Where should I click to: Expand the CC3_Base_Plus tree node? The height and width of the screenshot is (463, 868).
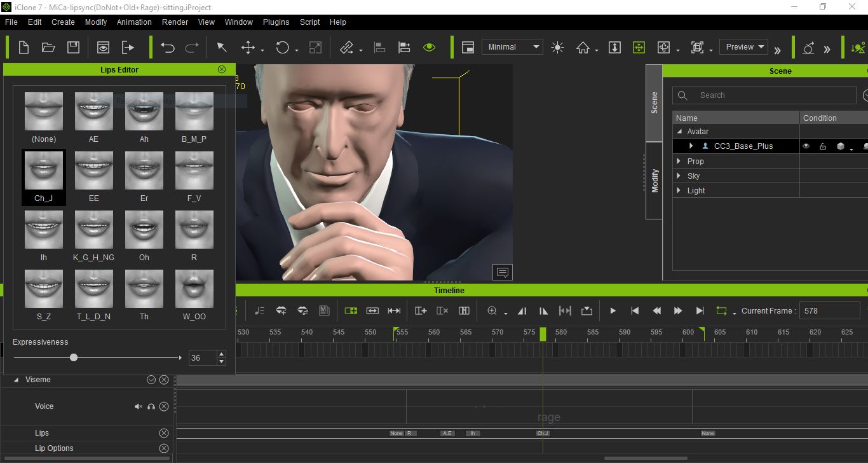(x=691, y=146)
